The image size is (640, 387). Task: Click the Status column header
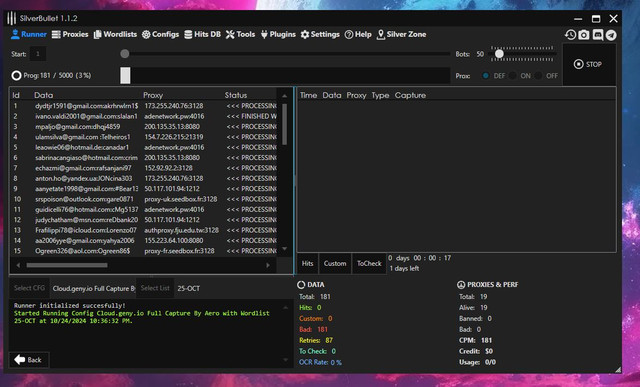[x=236, y=95]
